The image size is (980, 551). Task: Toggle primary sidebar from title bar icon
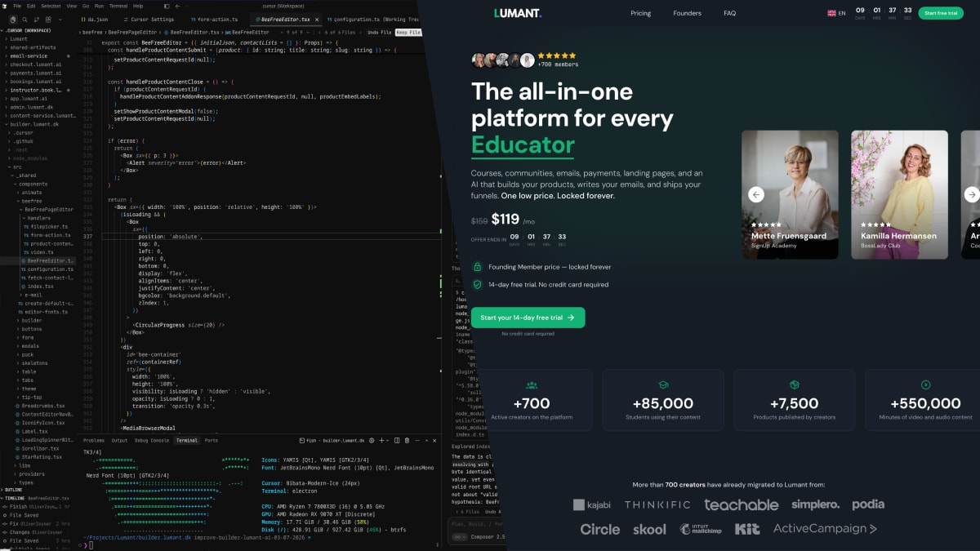click(x=167, y=7)
